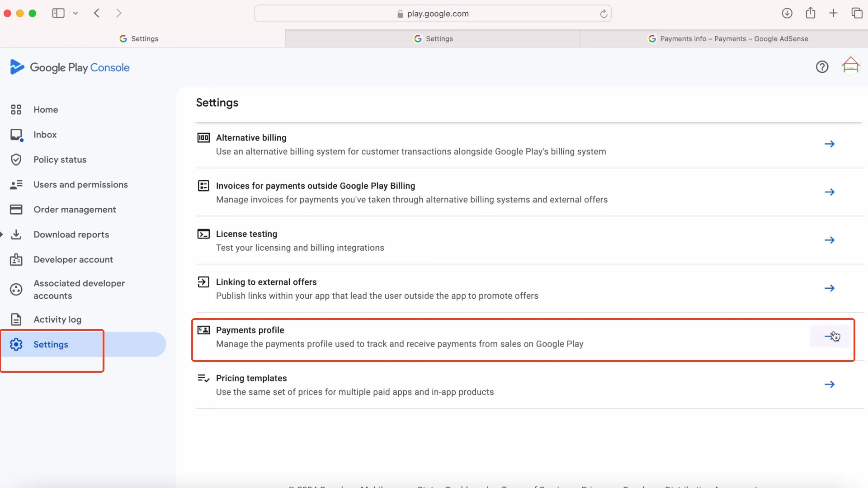This screenshot has height=488, width=868.
Task: Open Invoices for payments arrow
Action: 830,192
